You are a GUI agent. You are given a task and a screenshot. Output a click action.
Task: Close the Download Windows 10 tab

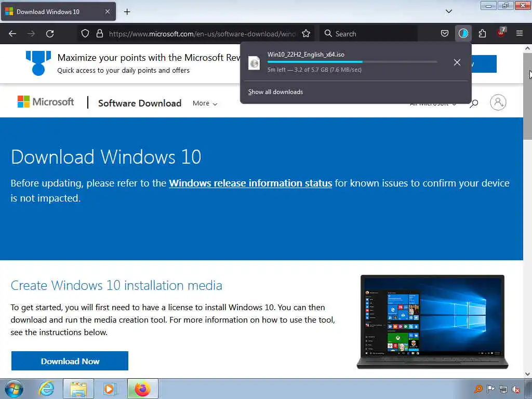coord(107,12)
